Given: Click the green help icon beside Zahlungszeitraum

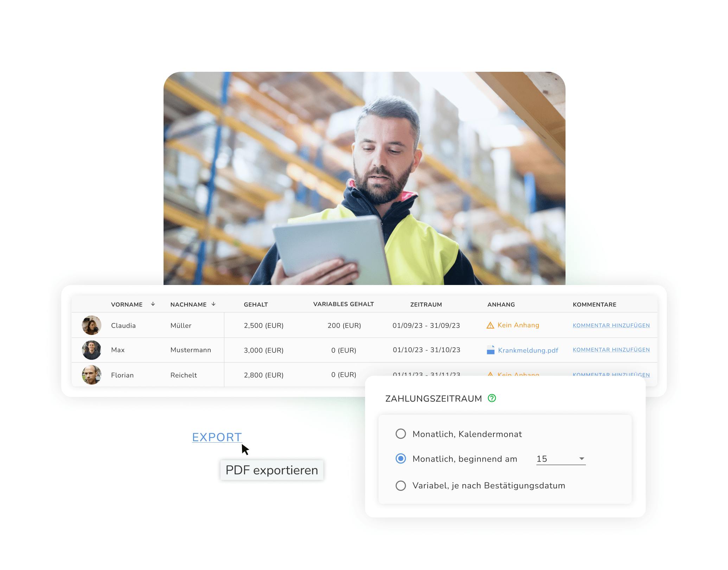Looking at the screenshot, I should (x=492, y=398).
